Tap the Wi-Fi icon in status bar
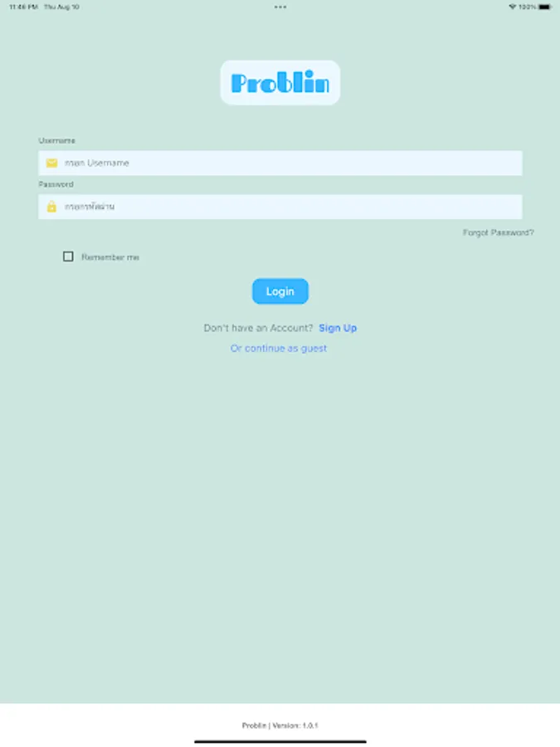The height and width of the screenshot is (747, 560). click(x=513, y=7)
